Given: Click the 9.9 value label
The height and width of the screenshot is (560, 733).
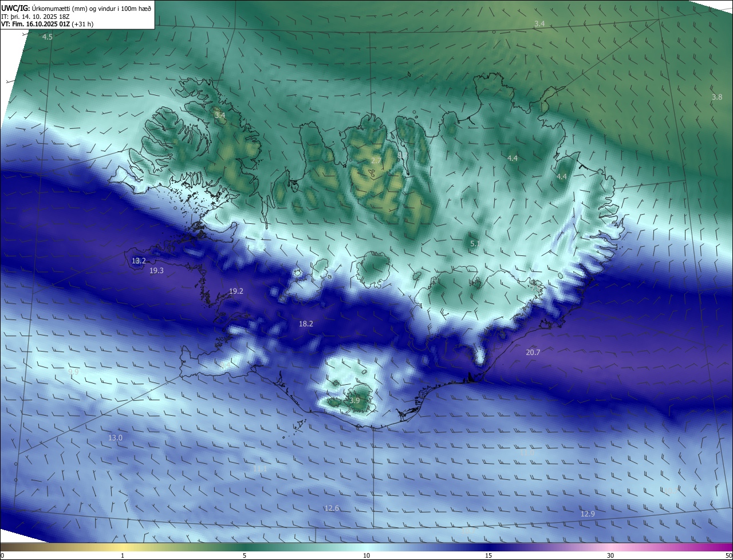Looking at the screenshot, I should click(x=73, y=372).
